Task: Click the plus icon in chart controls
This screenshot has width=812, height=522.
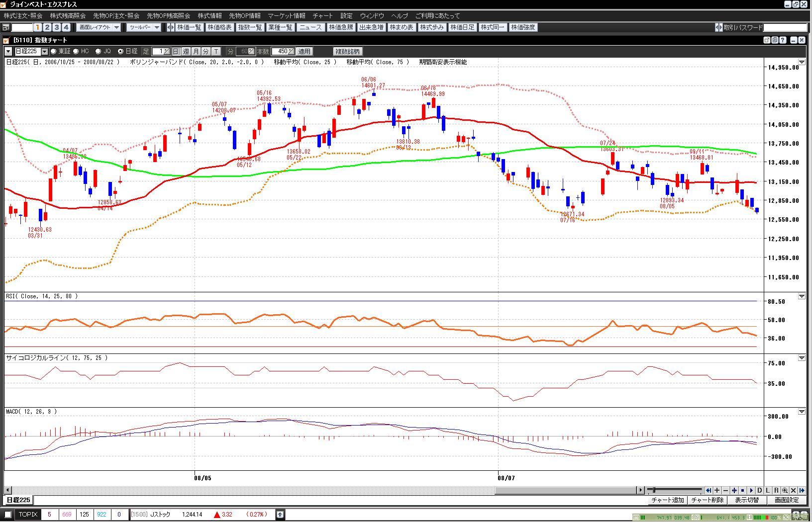Action: click(x=717, y=490)
